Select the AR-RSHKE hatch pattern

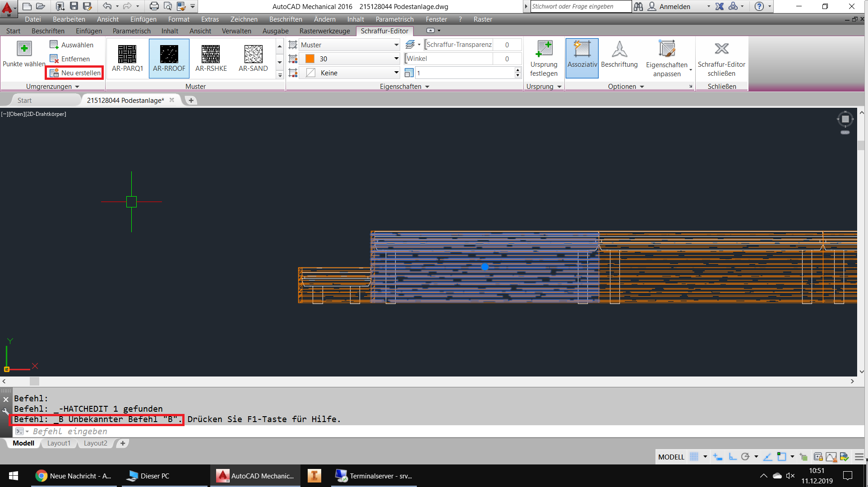(x=211, y=58)
